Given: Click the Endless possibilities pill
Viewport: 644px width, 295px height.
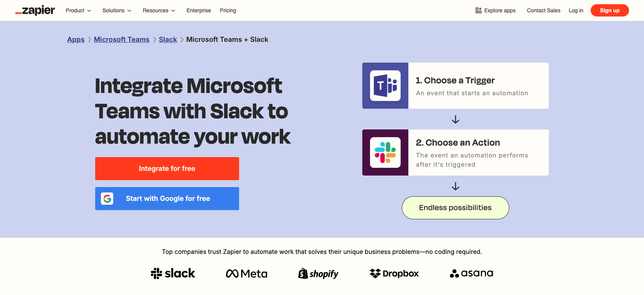Looking at the screenshot, I should coord(455,208).
